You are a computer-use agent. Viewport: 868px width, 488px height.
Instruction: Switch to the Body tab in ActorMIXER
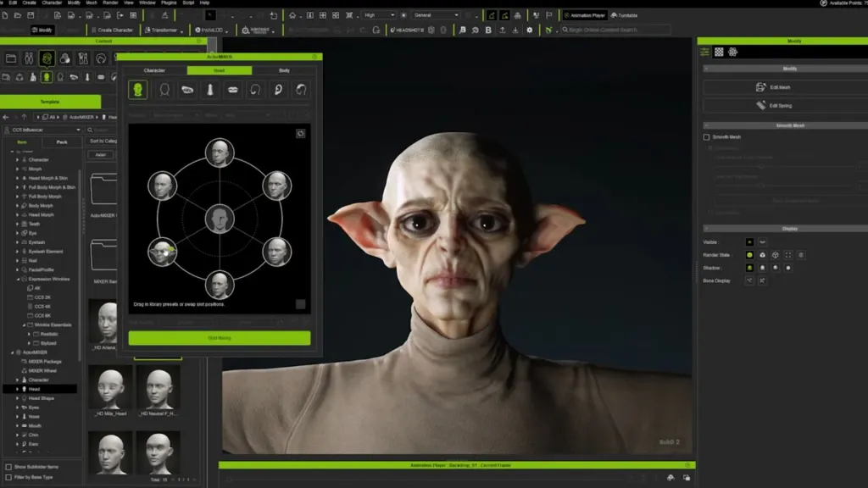point(284,70)
